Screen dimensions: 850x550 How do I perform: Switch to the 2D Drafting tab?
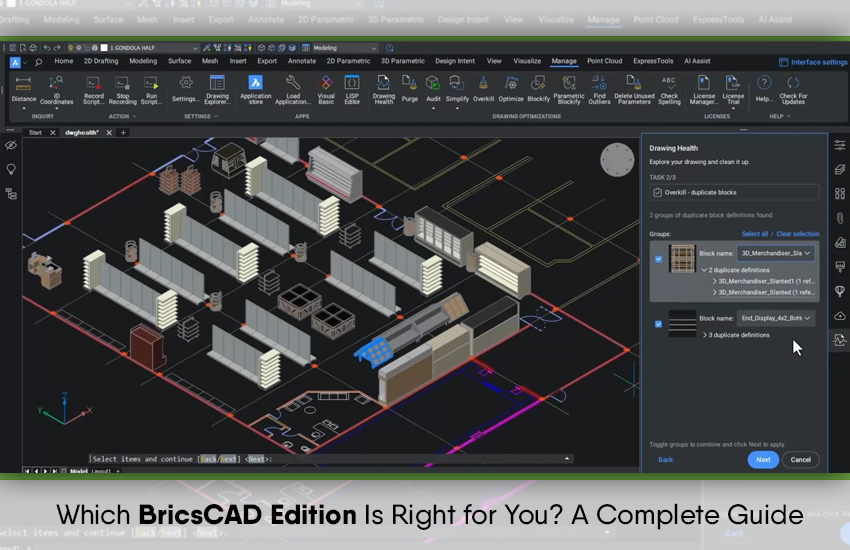(101, 61)
